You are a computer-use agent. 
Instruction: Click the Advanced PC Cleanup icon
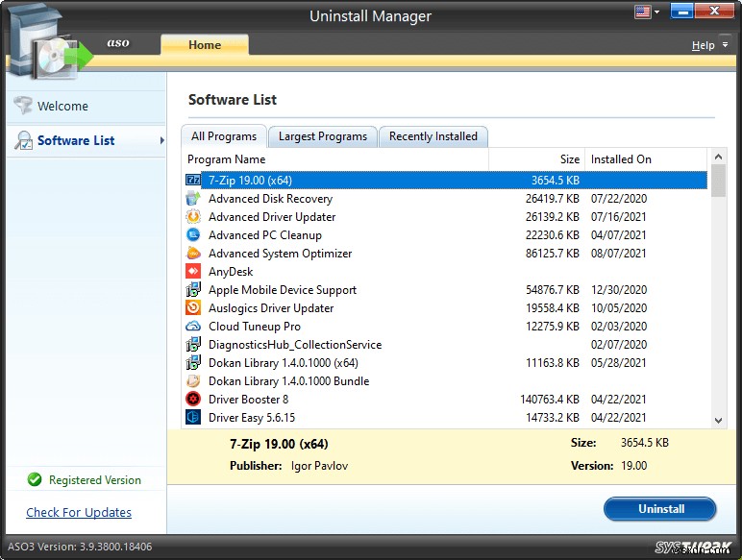[192, 235]
